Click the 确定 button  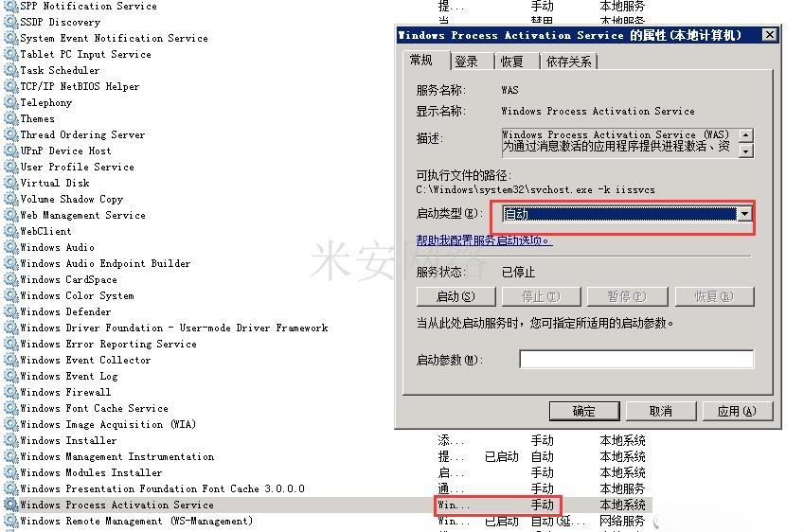click(584, 411)
